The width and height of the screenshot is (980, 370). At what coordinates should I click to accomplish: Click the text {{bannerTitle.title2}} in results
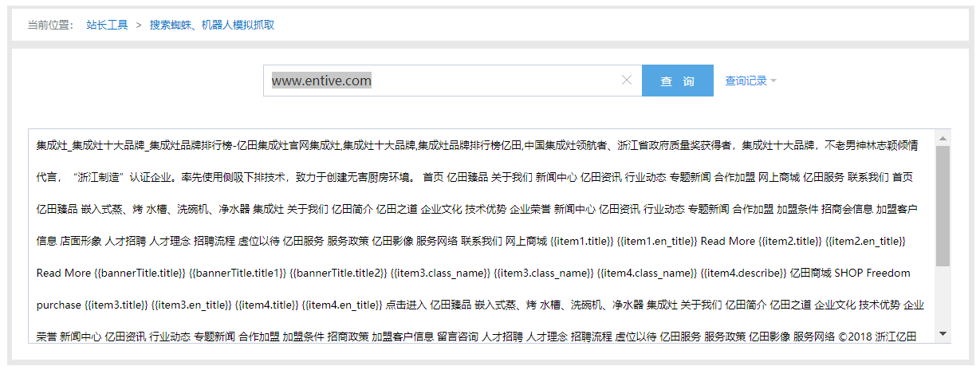click(338, 273)
